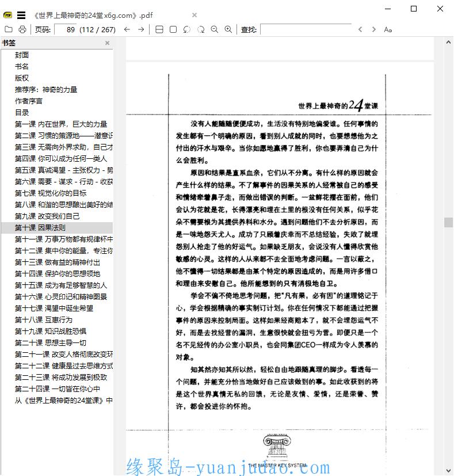
Task: Close the PDF document tab
Action: [x=194, y=15]
